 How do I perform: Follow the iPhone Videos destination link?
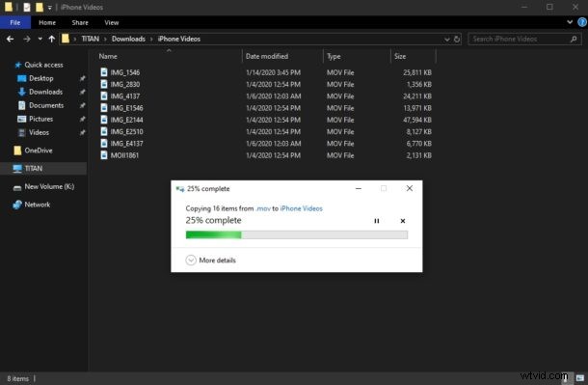point(301,208)
